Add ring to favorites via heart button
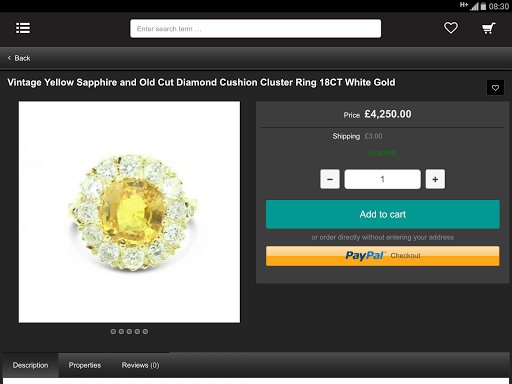Screen dimensions: 512x384 coord(495,88)
